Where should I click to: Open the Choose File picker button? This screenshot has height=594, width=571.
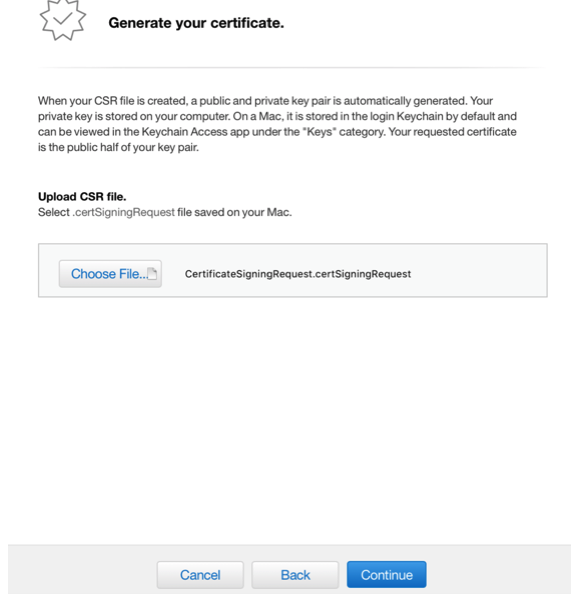pos(110,274)
